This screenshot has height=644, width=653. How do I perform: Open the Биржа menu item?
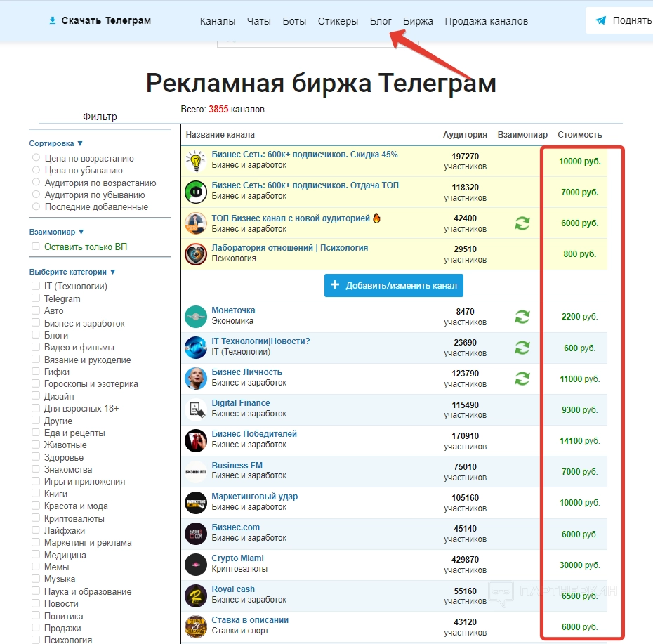[418, 21]
